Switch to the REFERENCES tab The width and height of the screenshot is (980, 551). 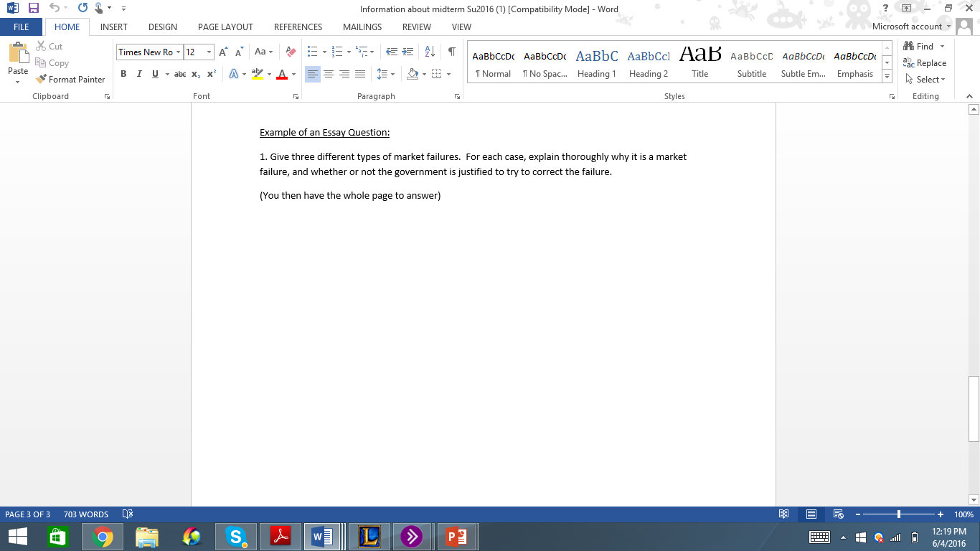298,27
